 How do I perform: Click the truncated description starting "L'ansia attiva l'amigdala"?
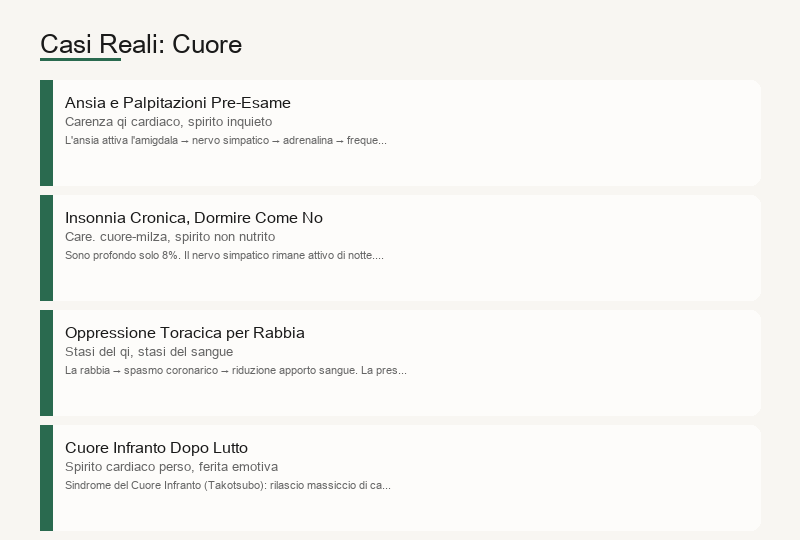(226, 140)
